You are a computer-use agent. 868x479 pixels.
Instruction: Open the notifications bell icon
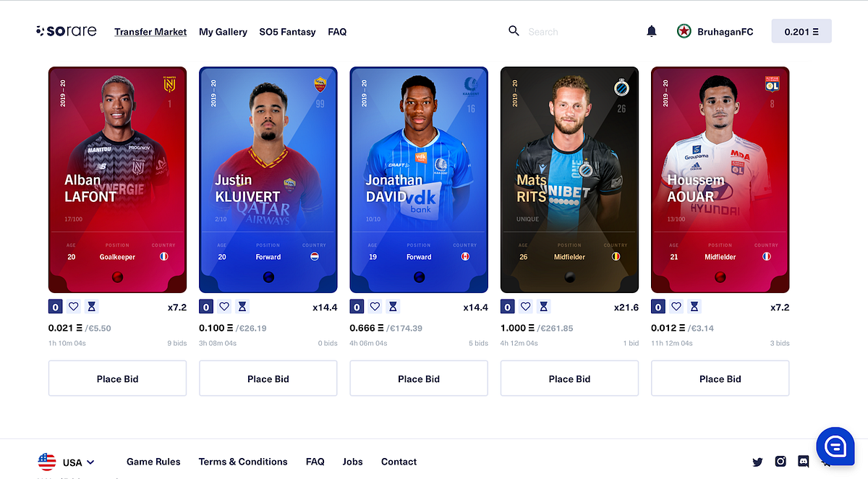pos(652,31)
